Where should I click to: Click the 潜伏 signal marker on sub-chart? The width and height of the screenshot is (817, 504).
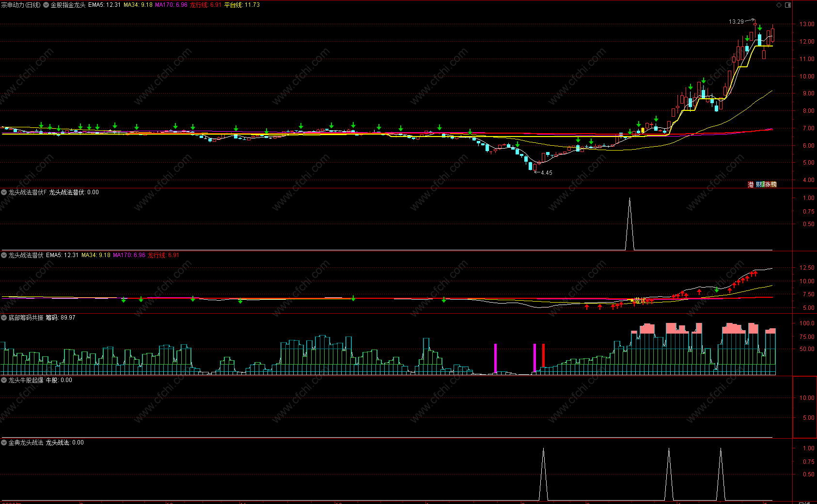[x=640, y=301]
